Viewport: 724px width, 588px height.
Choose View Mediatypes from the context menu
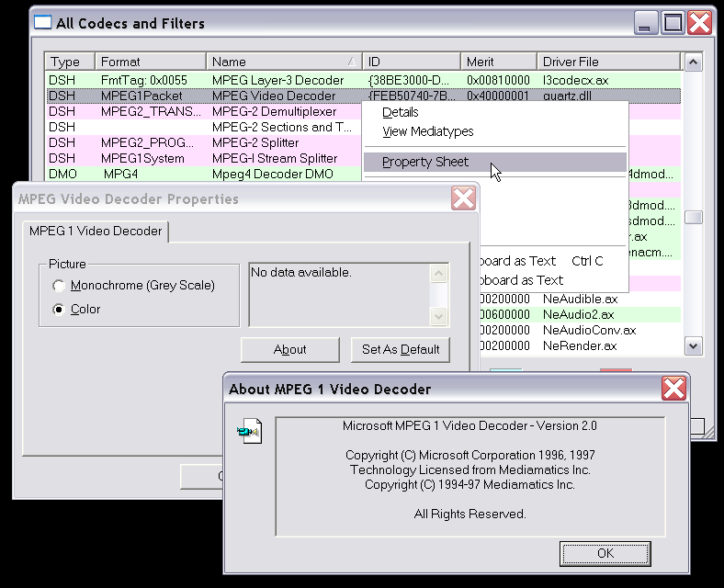[495, 131]
